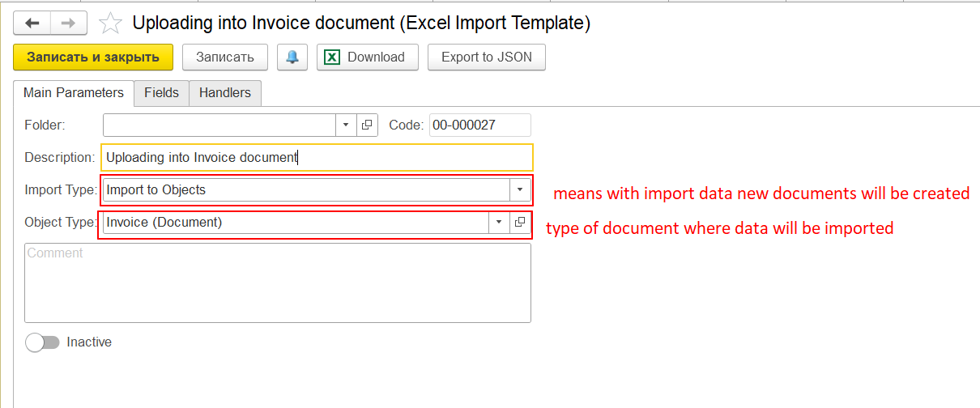
Task: Click the Excel icon in Download button
Action: click(x=332, y=57)
